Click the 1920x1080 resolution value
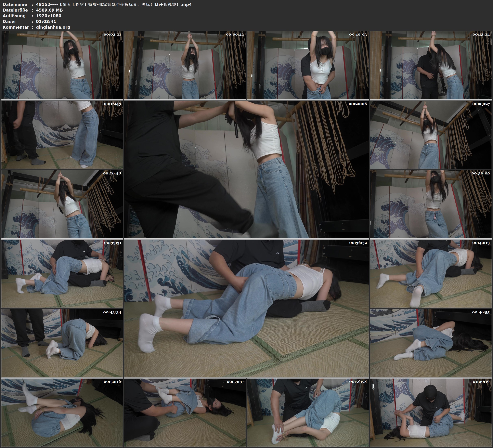493x448 pixels. (48, 16)
